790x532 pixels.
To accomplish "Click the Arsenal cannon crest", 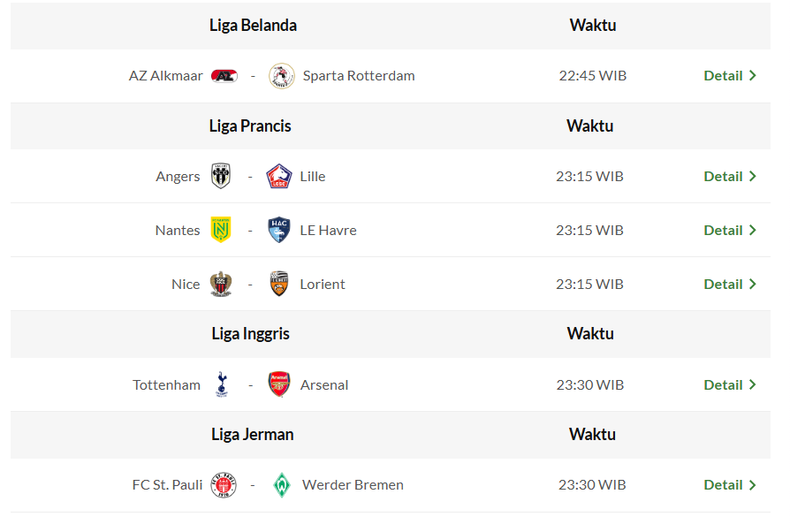I will coord(279,384).
